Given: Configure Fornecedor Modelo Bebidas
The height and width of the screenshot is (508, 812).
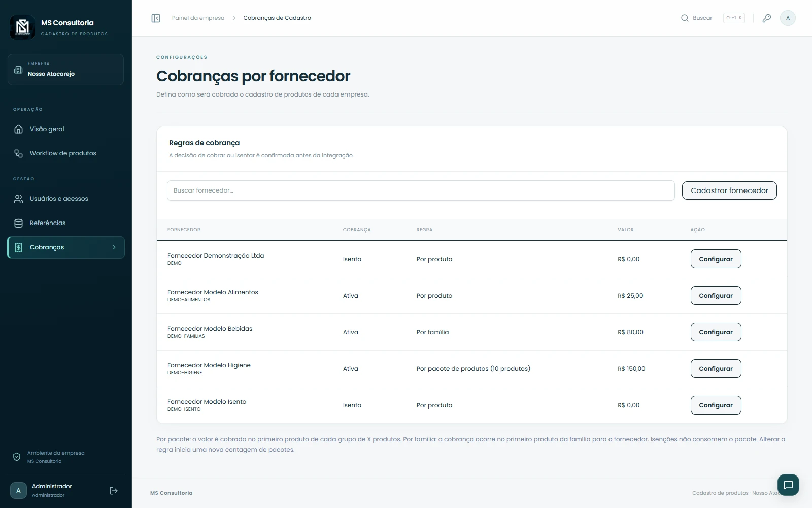Looking at the screenshot, I should (716, 332).
